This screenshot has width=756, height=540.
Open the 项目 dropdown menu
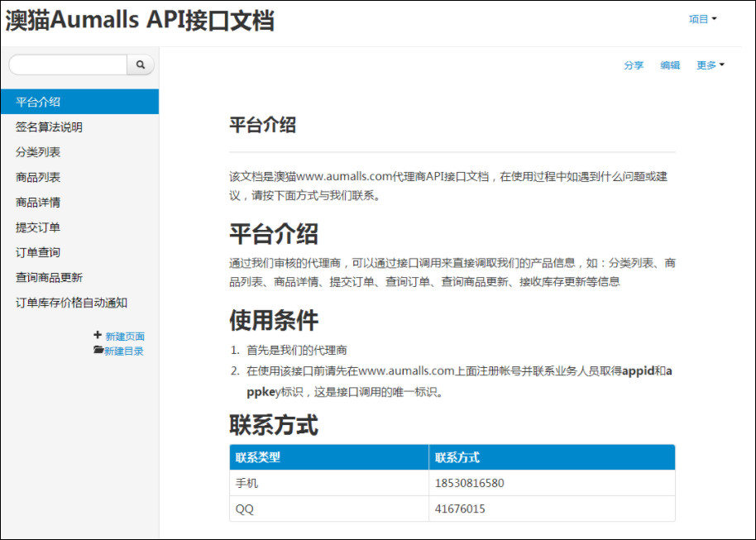tap(702, 19)
